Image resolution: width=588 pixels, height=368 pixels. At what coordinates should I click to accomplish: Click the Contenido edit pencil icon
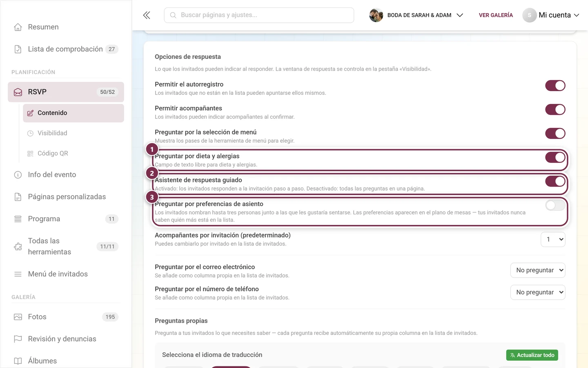[x=30, y=113]
